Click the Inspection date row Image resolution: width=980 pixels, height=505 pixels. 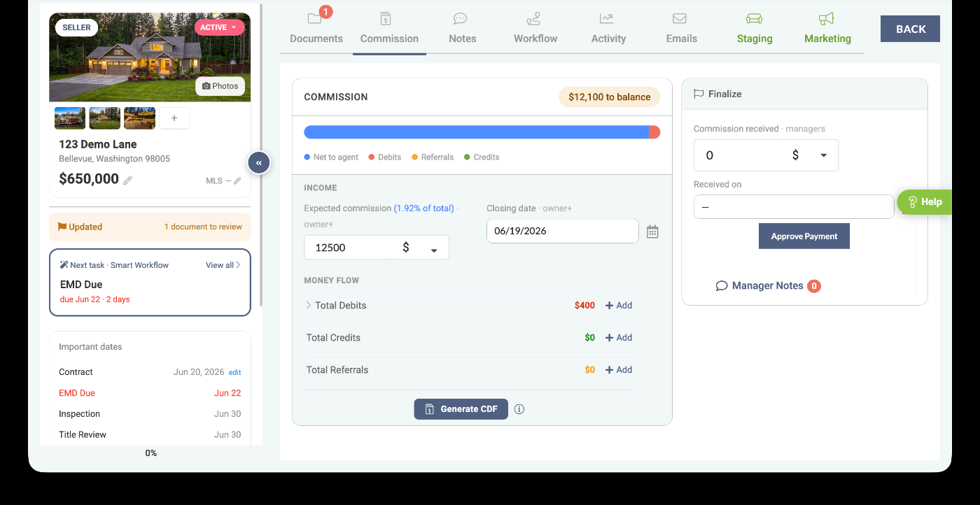pyautogui.click(x=150, y=414)
